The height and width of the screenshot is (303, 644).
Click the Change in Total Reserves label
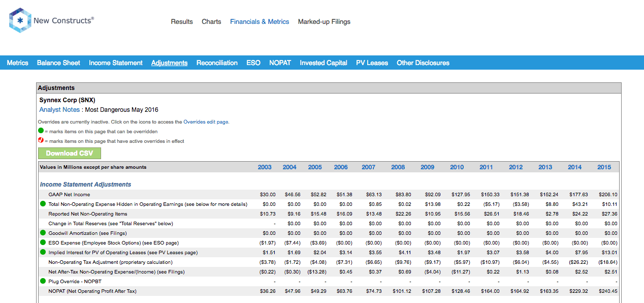[111, 224]
